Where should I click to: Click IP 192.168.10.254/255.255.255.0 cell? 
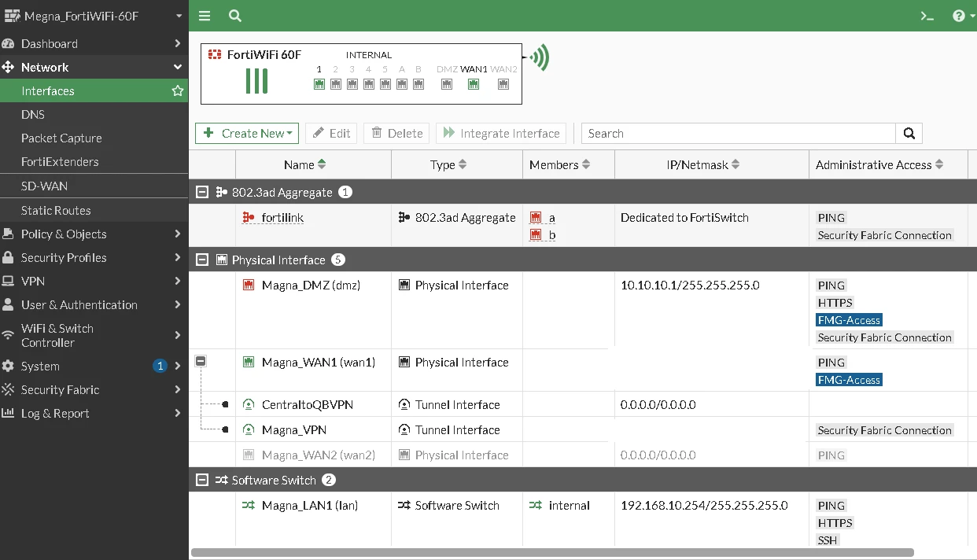[704, 506]
